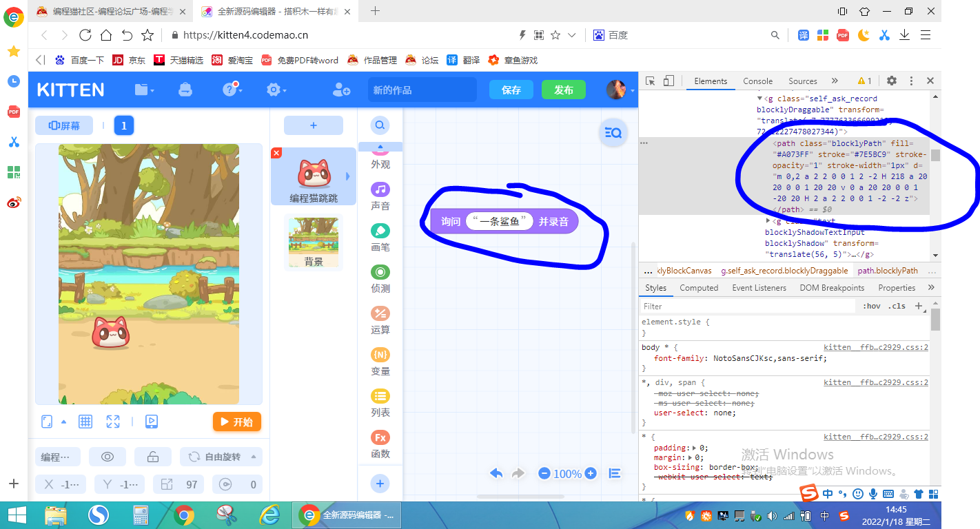The height and width of the screenshot is (529, 980).
Task: Undo the last workspace action
Action: (x=496, y=473)
